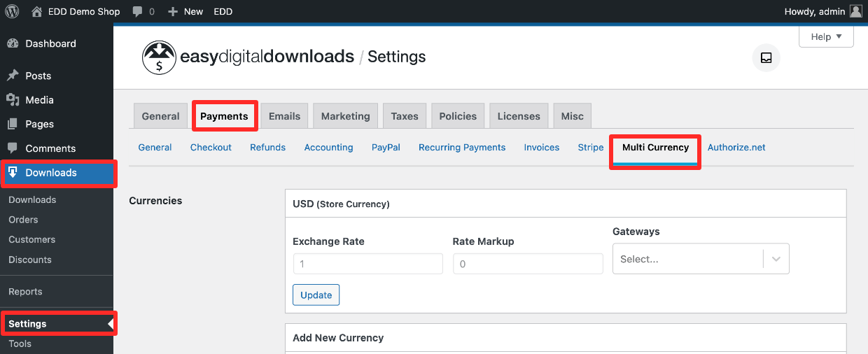Viewport: 868px width, 354px height.
Task: Go to the Policies tab
Action: (458, 116)
